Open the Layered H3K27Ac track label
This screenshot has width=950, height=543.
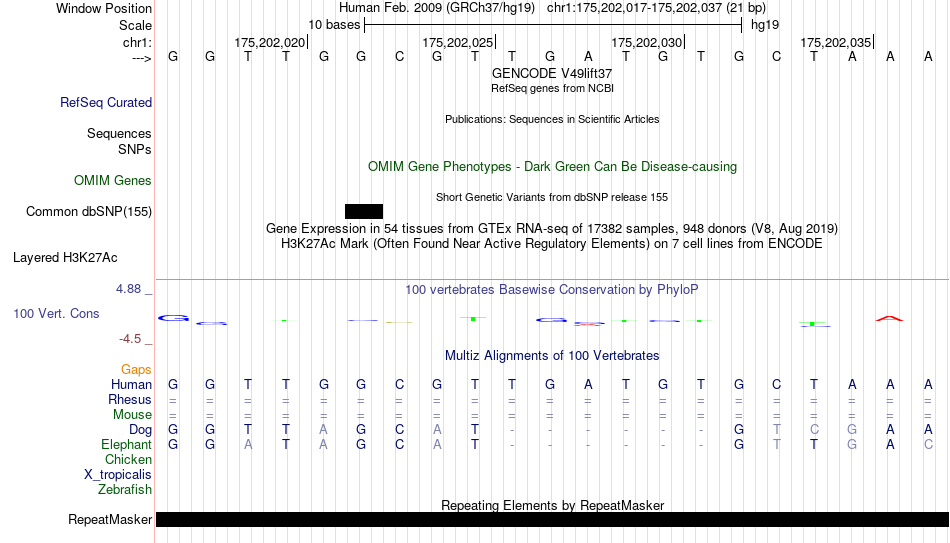pos(65,258)
